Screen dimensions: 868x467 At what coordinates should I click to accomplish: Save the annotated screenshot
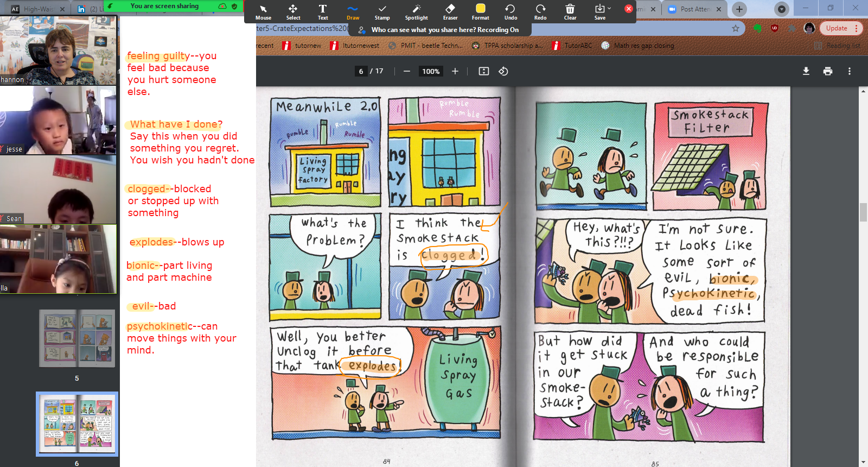[x=599, y=11]
